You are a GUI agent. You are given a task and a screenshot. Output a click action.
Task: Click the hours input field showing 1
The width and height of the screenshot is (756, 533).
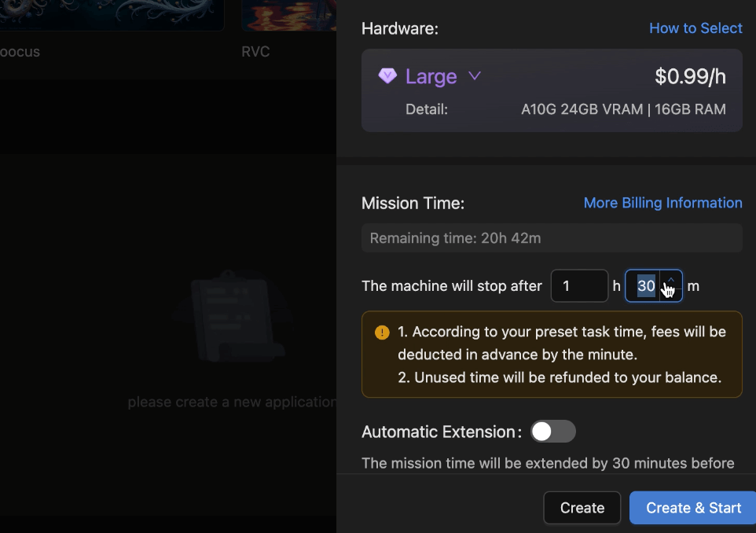(579, 286)
